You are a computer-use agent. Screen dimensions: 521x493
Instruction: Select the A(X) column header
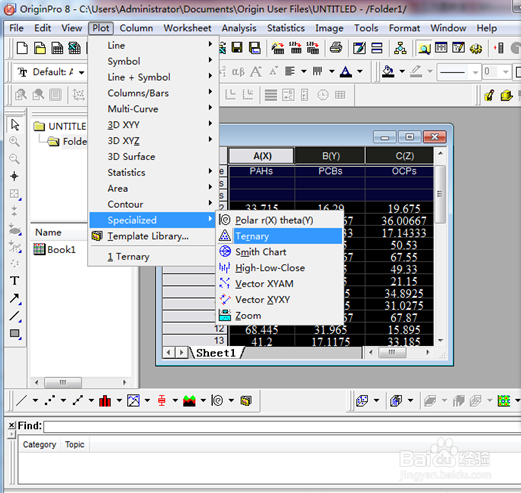click(x=262, y=156)
